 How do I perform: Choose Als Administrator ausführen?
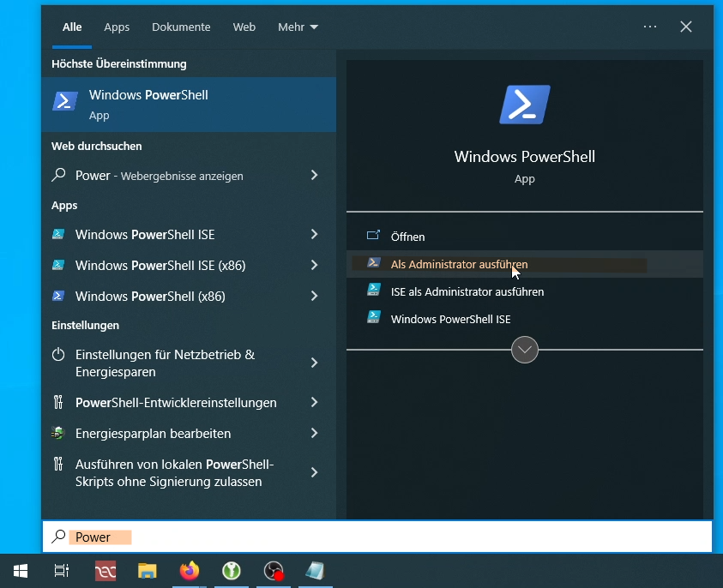[x=525, y=264]
